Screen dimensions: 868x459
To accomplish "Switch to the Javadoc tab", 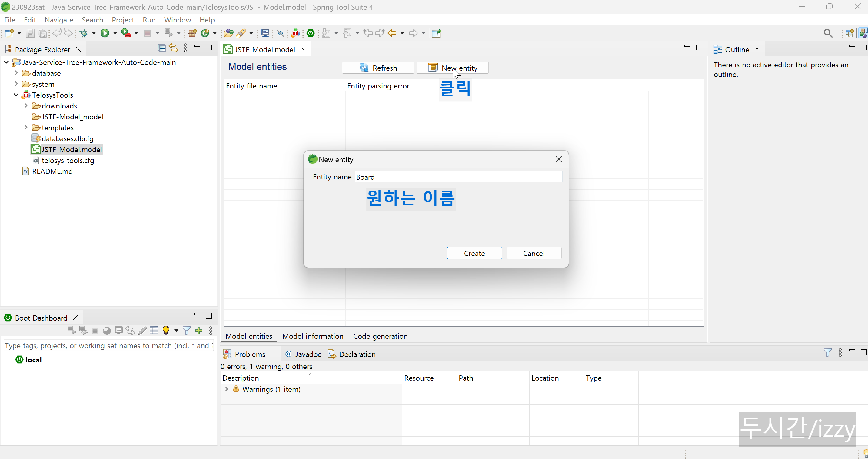I will (x=303, y=354).
